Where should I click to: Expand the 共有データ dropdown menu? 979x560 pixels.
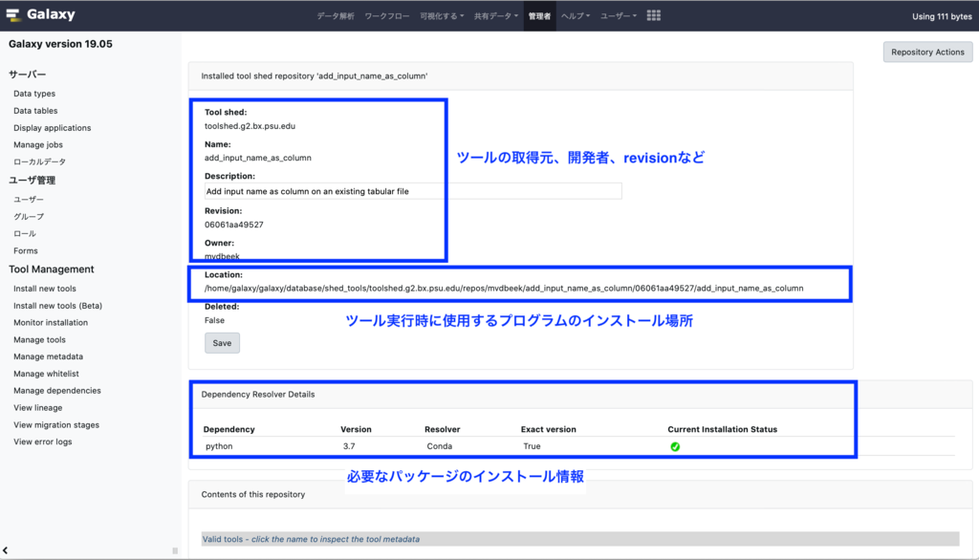[x=496, y=16]
